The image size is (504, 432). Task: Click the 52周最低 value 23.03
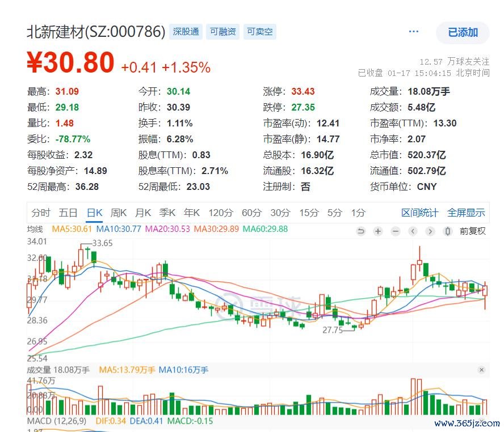(x=198, y=187)
